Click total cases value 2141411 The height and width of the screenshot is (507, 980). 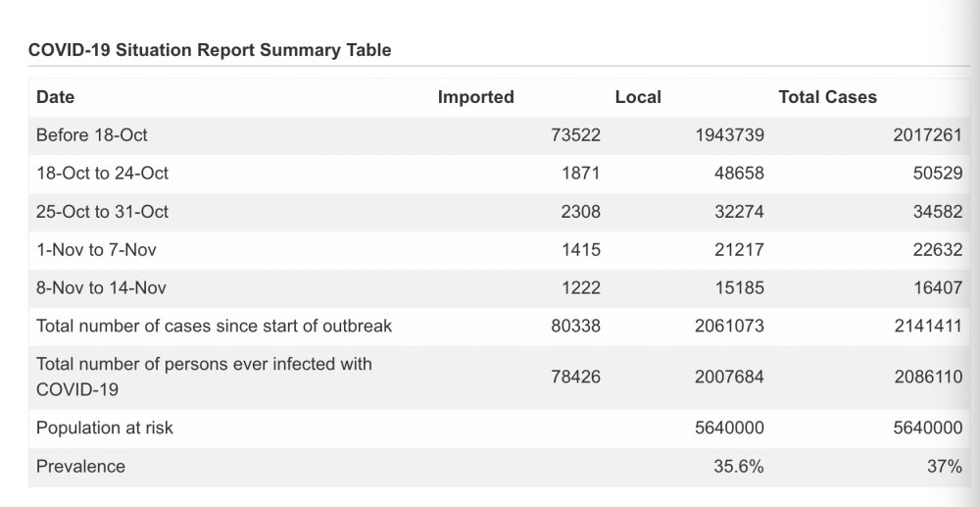(x=928, y=326)
